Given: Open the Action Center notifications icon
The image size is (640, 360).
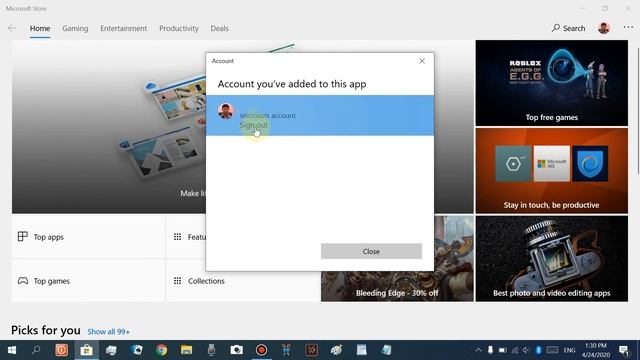Looking at the screenshot, I should [x=624, y=350].
